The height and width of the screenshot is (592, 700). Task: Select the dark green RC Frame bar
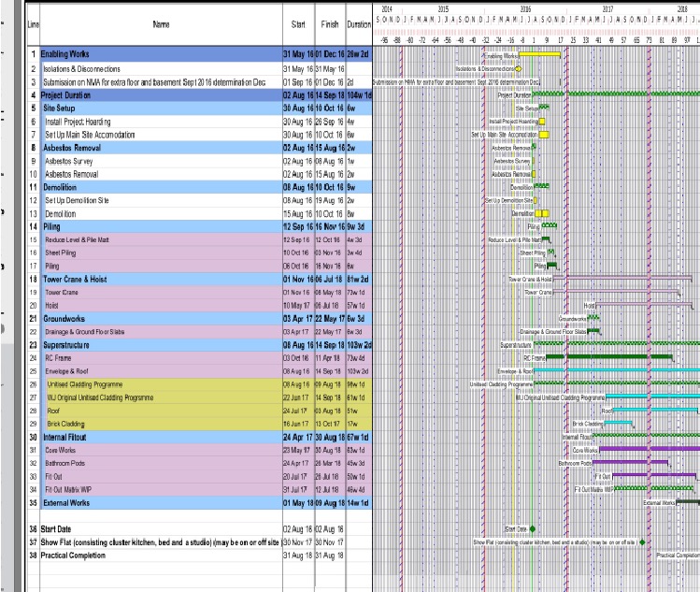pos(607,357)
